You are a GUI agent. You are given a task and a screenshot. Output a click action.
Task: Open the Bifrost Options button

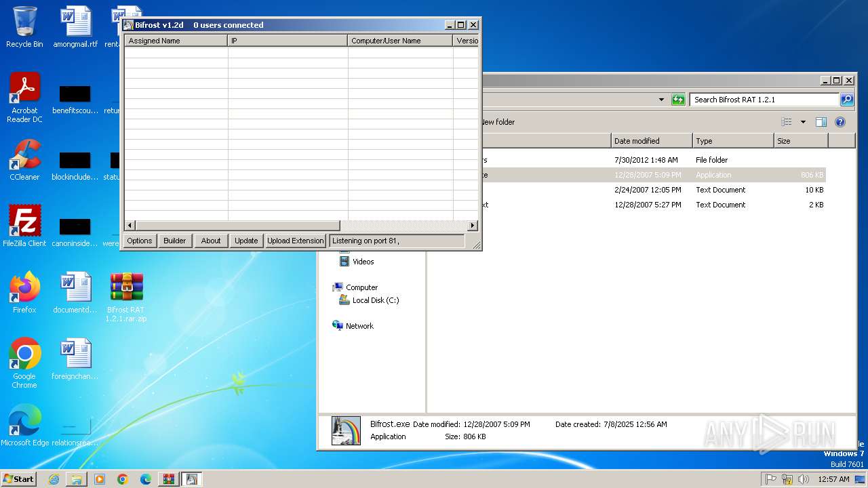point(140,241)
